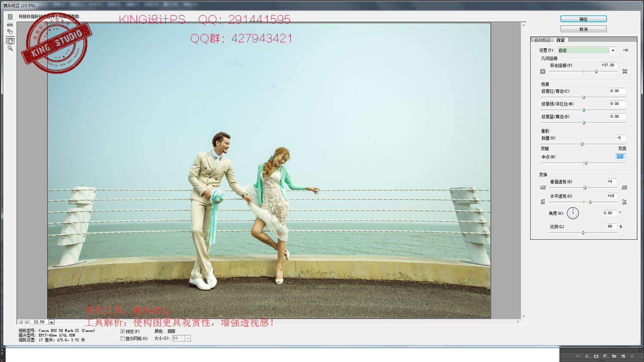Click left horizontal perspective icon
The image size is (644, 362).
(543, 202)
